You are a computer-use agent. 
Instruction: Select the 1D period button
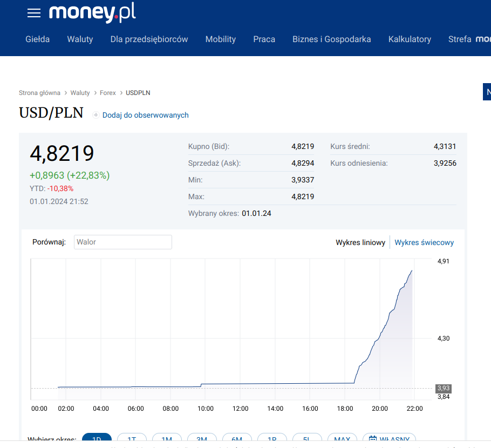[x=97, y=439]
